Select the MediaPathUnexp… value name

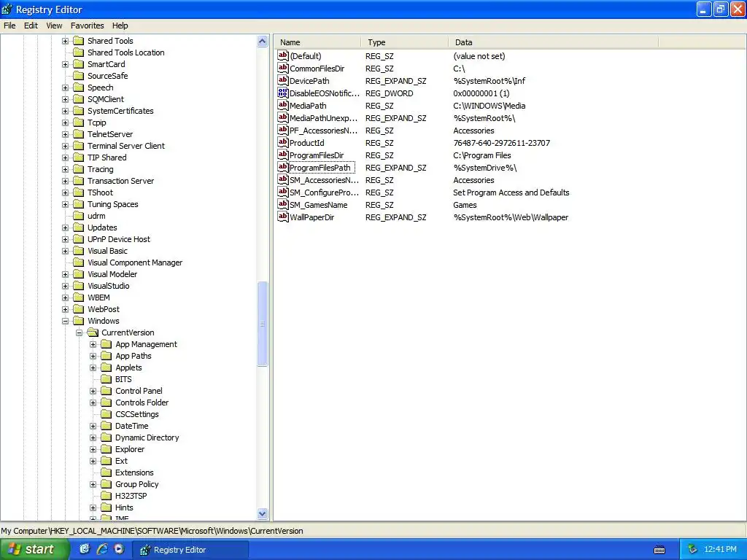[323, 118]
